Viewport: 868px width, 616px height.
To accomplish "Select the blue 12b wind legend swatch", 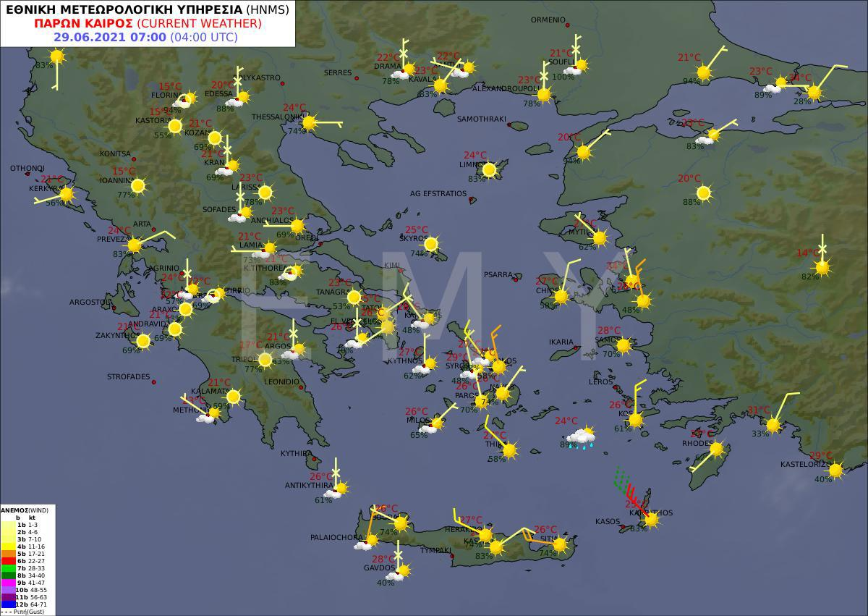I will 10,604.
